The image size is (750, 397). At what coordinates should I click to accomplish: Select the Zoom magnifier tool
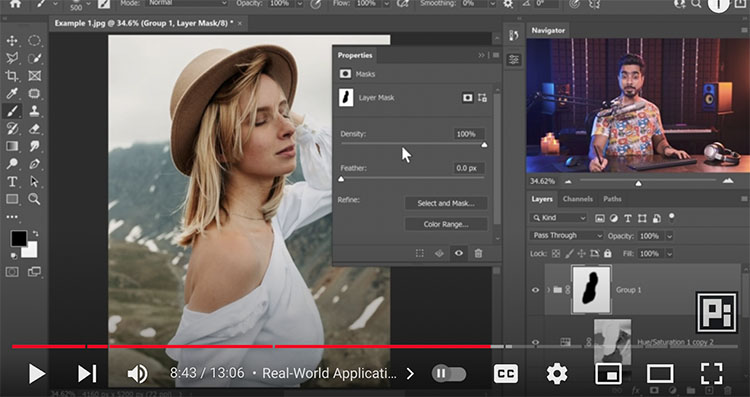tap(34, 199)
